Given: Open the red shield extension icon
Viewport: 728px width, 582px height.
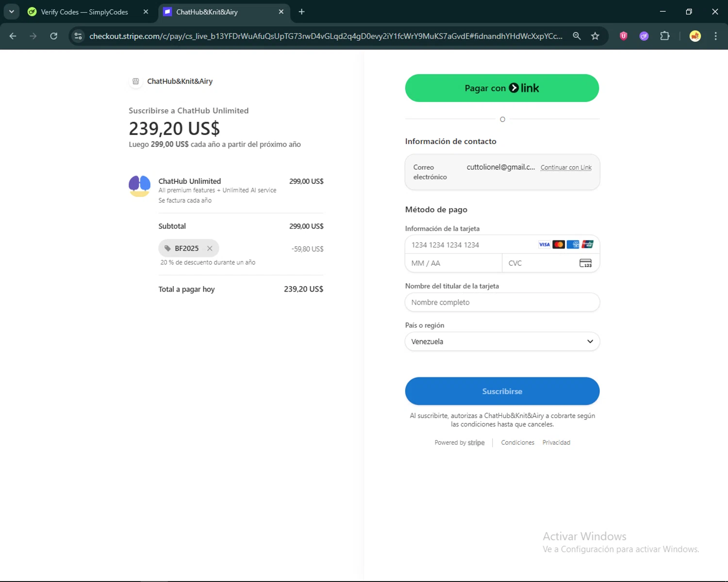Looking at the screenshot, I should coord(624,36).
